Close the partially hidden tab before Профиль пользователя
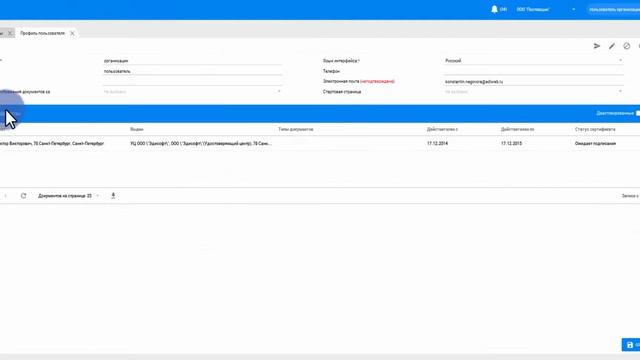 pyautogui.click(x=10, y=33)
